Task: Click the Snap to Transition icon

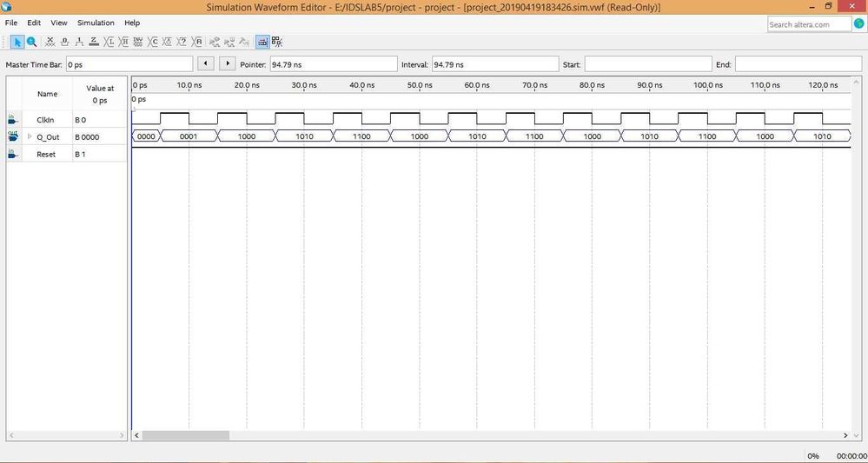Action: [x=277, y=42]
